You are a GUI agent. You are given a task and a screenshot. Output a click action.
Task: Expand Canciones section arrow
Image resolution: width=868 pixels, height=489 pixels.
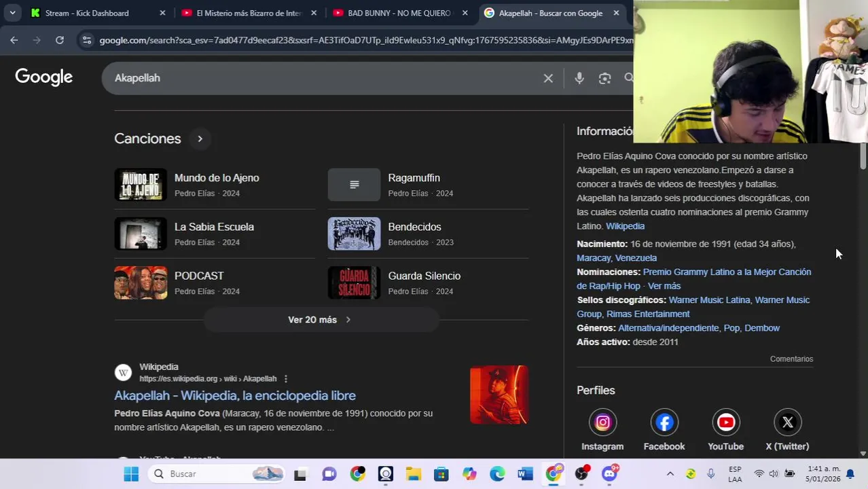200,139
